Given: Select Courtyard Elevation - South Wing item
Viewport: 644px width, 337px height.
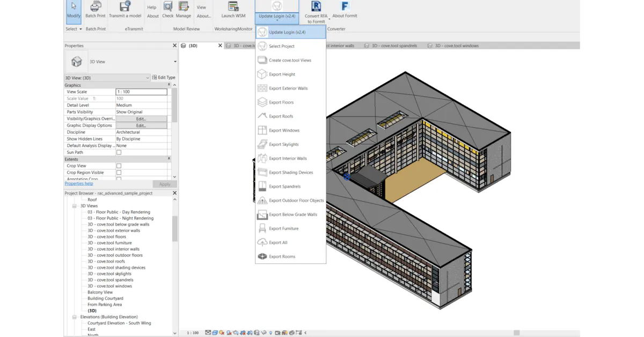Looking at the screenshot, I should click(119, 323).
